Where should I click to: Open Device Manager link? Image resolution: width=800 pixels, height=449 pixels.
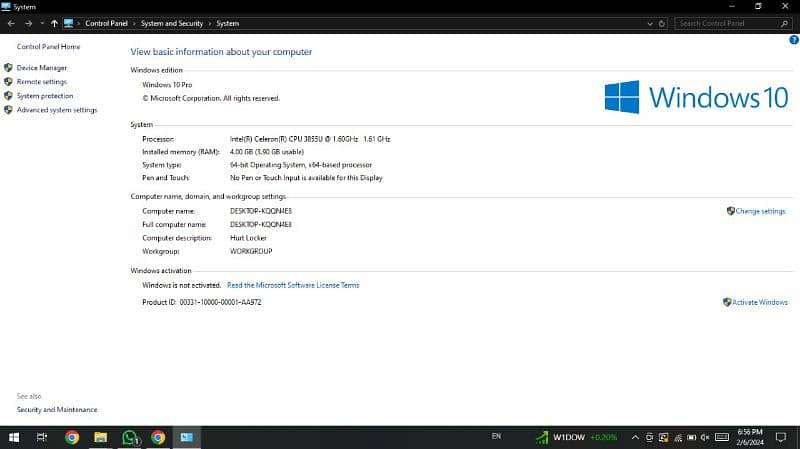[41, 68]
